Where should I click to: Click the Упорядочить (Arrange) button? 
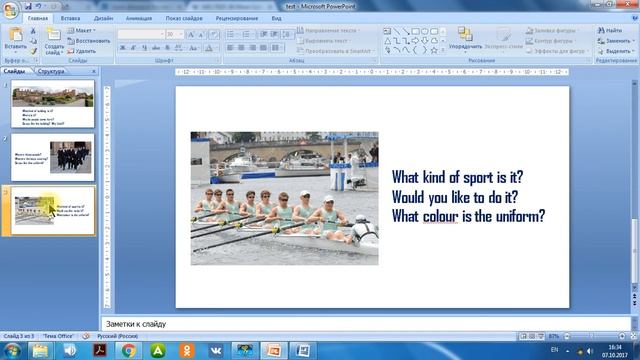(465, 39)
